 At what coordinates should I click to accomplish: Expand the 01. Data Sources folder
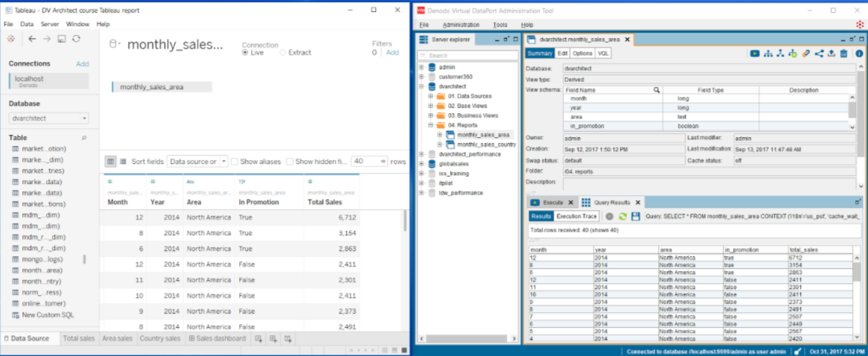tap(431, 96)
